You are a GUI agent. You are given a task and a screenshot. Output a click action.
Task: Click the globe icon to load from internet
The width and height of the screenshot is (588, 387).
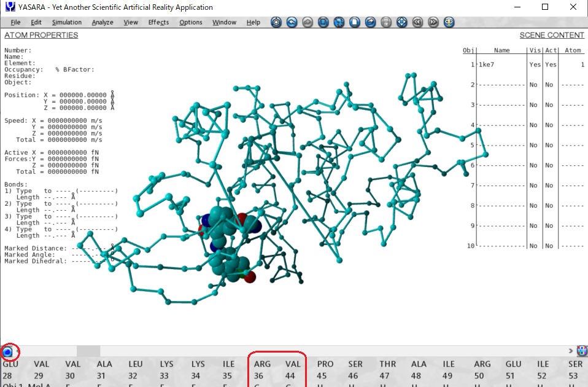tap(339, 22)
